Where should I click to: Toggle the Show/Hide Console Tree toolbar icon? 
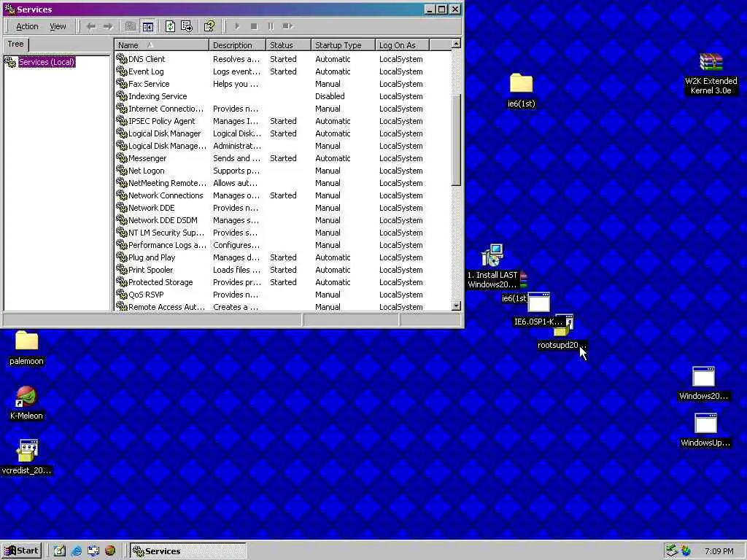pos(147,26)
